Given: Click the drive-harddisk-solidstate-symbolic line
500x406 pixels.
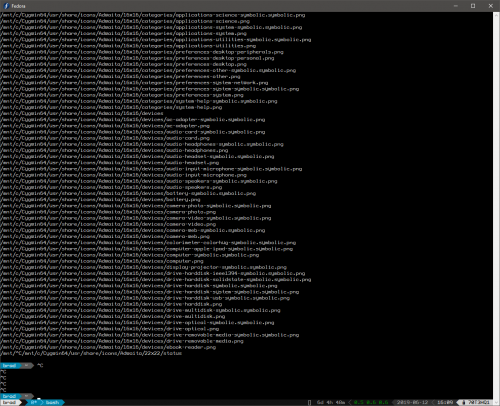Looking at the screenshot, I should click(156, 280).
